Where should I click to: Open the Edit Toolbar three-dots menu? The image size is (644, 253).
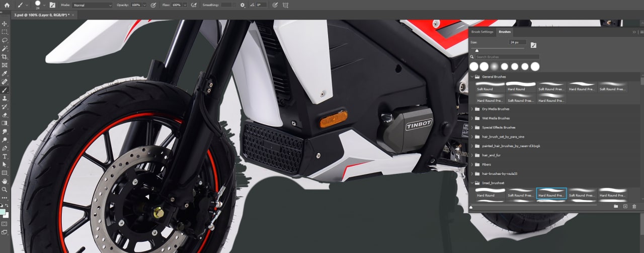tap(5, 198)
